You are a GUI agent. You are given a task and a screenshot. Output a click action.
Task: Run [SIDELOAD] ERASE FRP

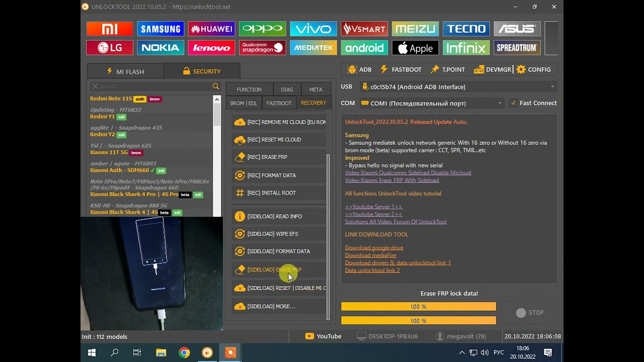pos(279,269)
